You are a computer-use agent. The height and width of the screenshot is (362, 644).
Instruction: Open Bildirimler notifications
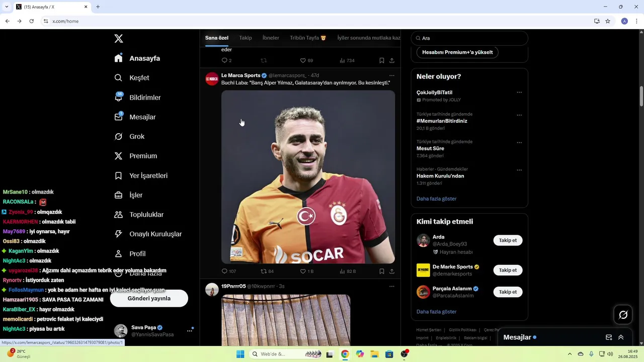[137, 98]
